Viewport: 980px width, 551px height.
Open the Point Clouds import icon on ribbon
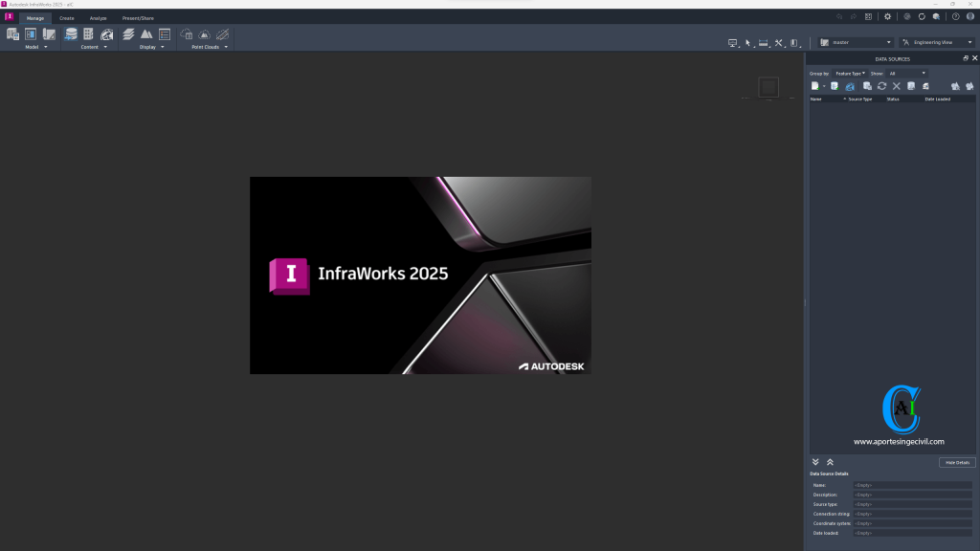186,34
